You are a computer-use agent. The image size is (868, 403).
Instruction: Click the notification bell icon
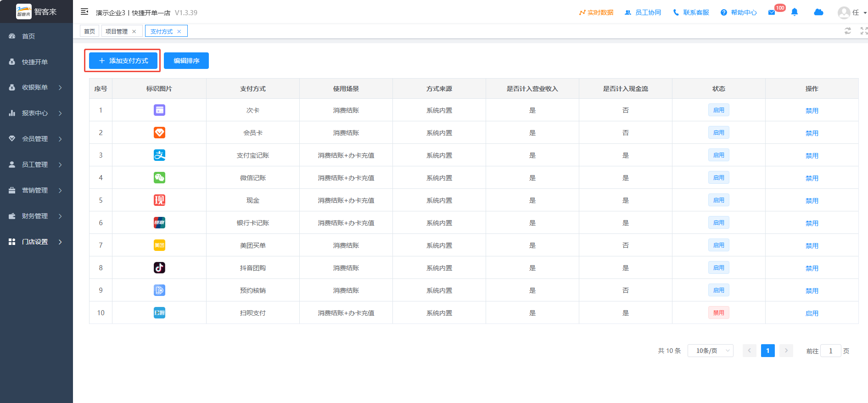click(795, 12)
